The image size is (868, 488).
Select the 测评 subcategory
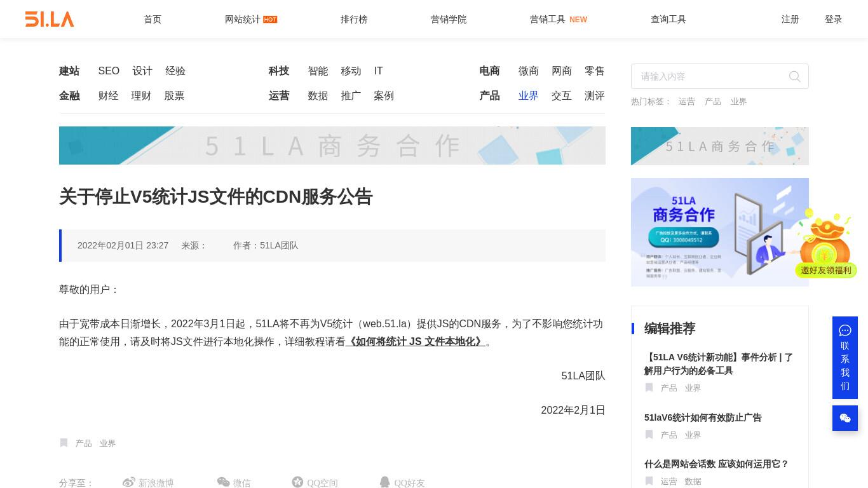click(x=595, y=96)
